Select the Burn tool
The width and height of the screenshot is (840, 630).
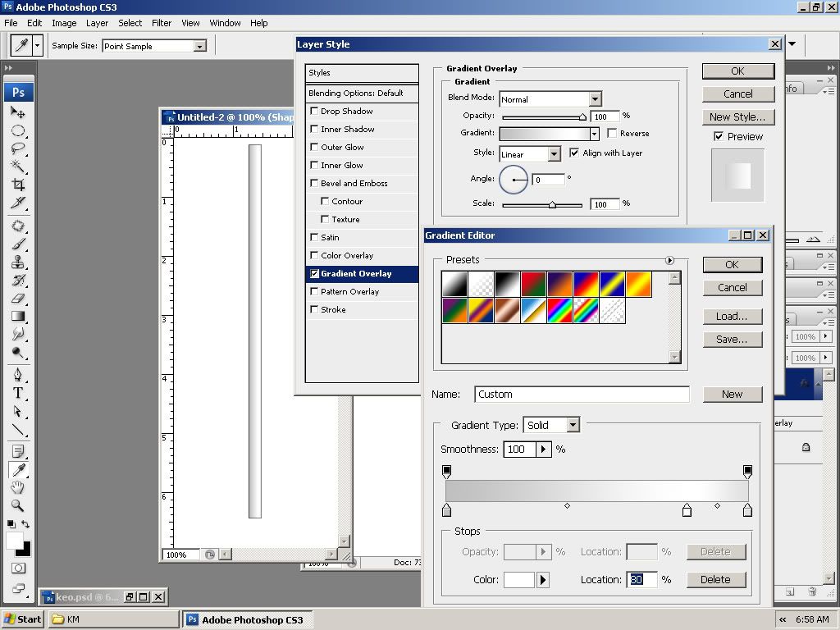click(18, 353)
